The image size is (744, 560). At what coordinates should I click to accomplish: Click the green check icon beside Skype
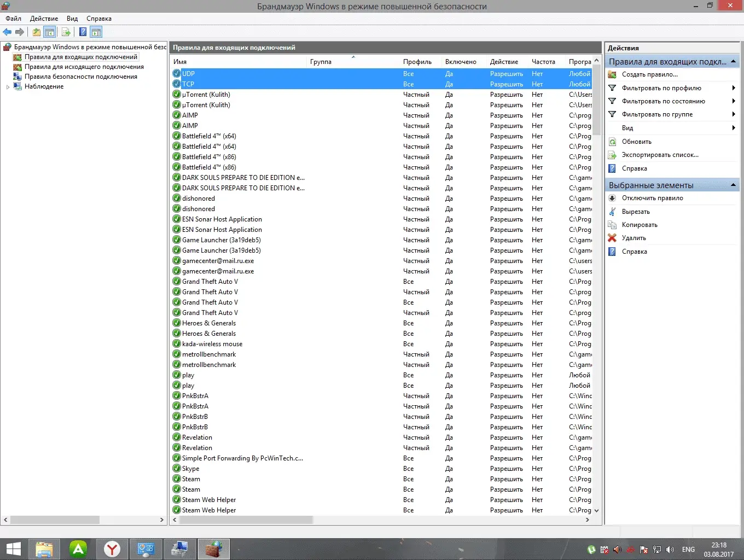pos(177,469)
